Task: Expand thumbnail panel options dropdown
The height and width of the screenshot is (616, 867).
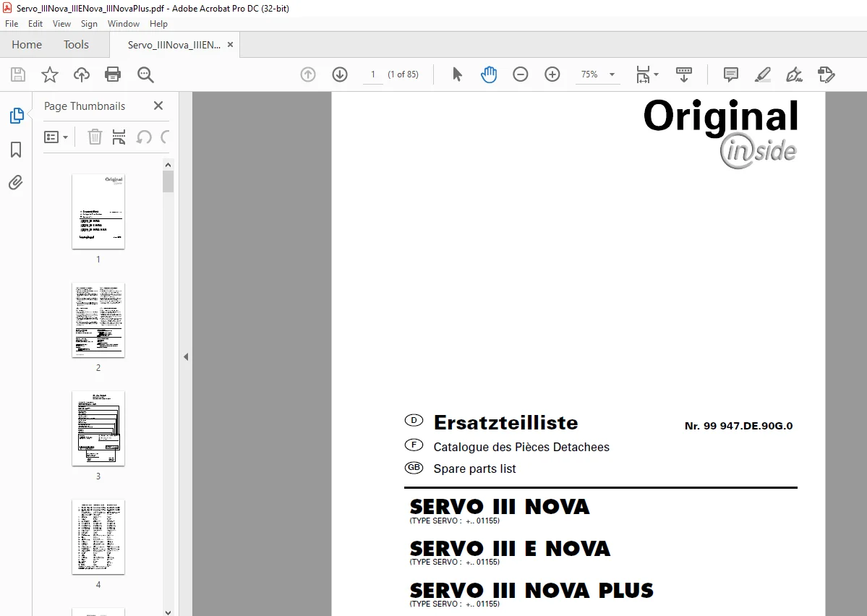Action: (x=56, y=137)
